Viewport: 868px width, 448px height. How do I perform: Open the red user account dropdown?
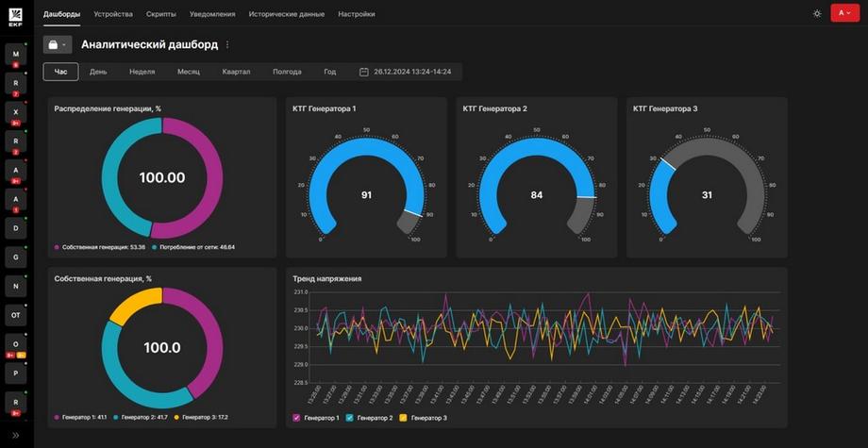pyautogui.click(x=844, y=13)
